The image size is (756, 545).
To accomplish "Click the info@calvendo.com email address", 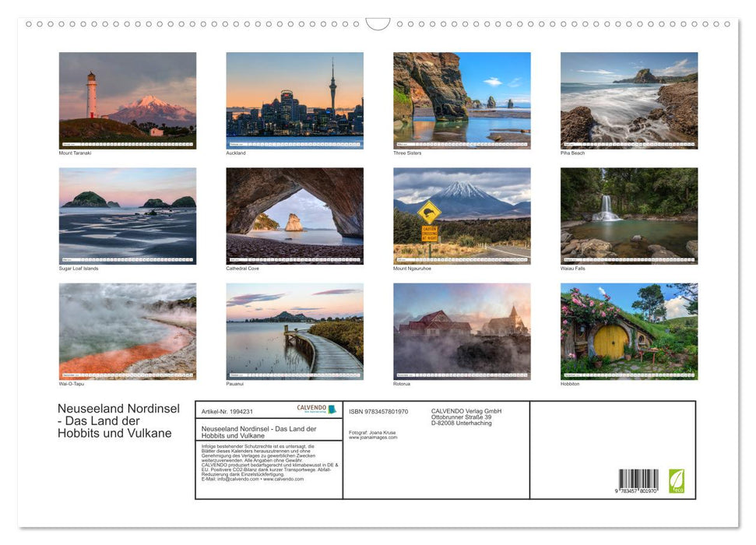I will (238, 479).
